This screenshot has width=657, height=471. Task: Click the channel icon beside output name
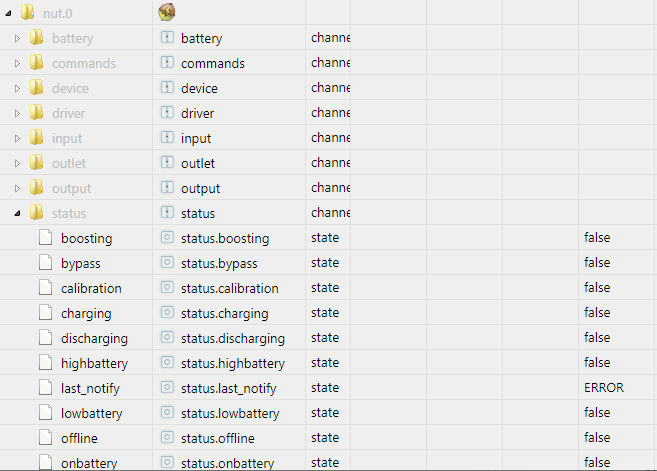(167, 187)
